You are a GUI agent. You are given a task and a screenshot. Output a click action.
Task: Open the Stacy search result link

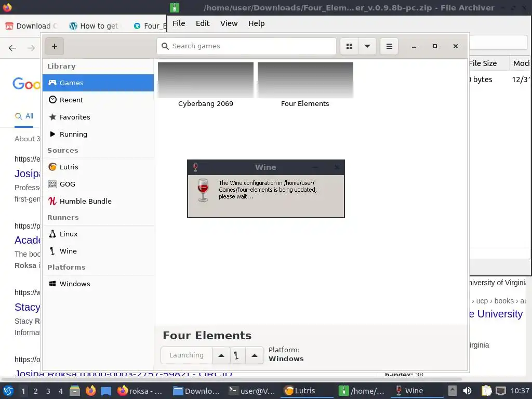pos(27,308)
